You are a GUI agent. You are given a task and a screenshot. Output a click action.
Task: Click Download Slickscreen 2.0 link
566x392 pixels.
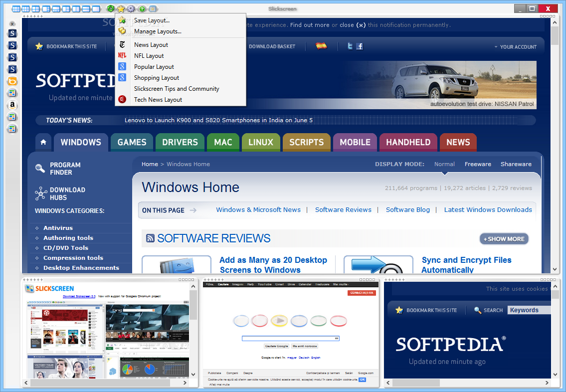79,296
